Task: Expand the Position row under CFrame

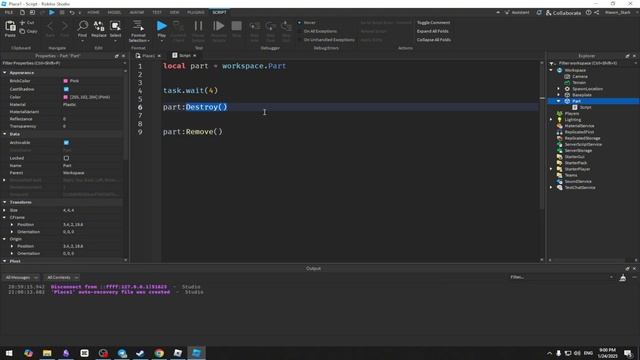Action: 12,224
